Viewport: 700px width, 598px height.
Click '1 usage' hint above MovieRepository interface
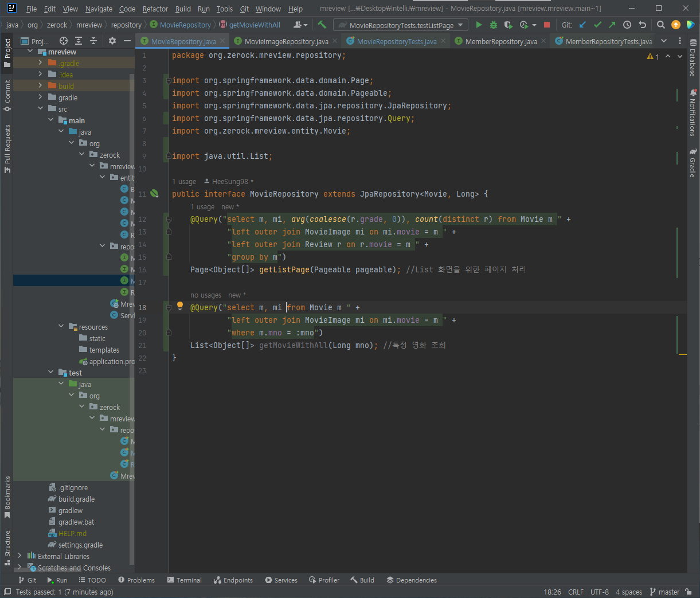click(x=184, y=182)
